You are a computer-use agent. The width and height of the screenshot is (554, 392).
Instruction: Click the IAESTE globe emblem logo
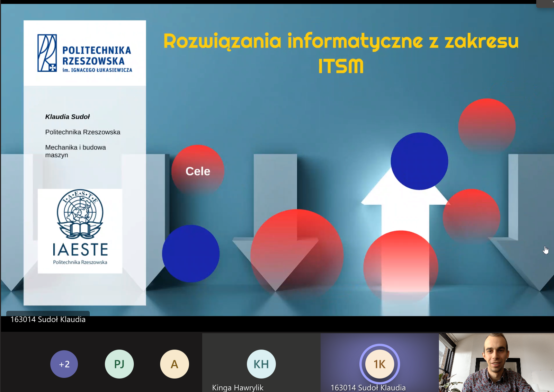[80, 215]
